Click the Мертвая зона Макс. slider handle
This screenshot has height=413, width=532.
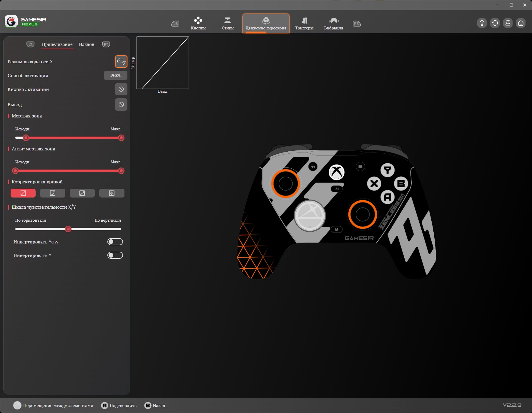coord(121,138)
